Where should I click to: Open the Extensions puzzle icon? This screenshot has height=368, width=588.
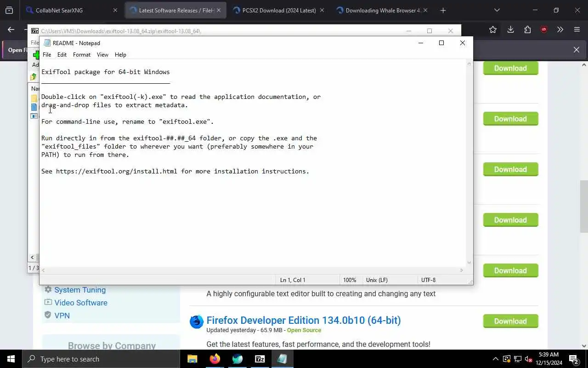pyautogui.click(x=527, y=29)
